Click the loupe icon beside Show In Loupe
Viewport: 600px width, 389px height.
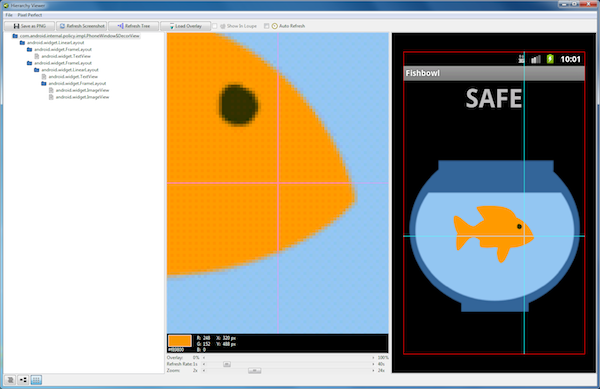[223, 26]
